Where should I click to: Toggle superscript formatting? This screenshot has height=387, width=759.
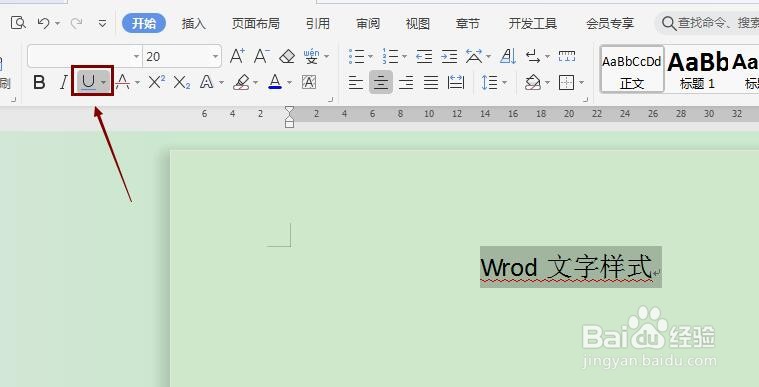(156, 82)
